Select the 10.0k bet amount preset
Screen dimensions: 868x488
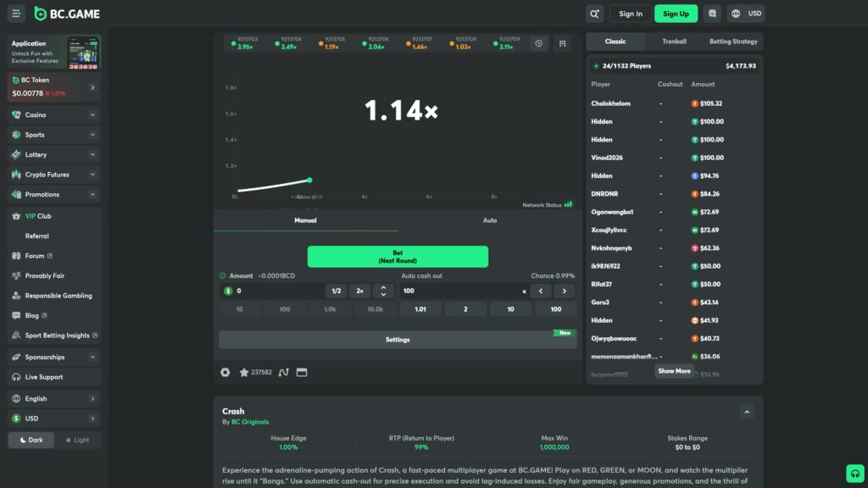click(x=375, y=309)
